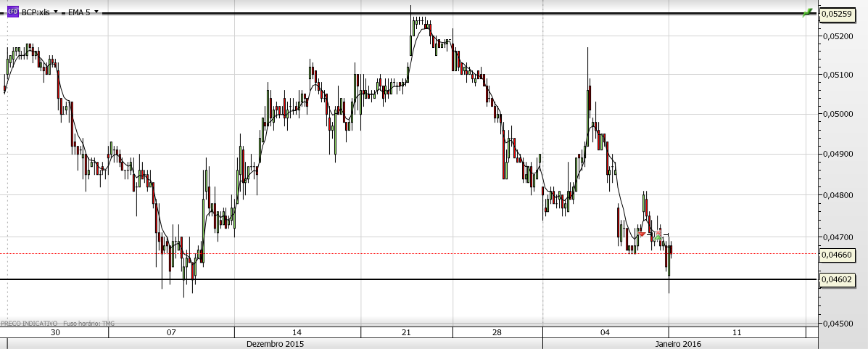Click the red X close-position marker
This screenshot has width=868, height=349.
(x=658, y=231)
